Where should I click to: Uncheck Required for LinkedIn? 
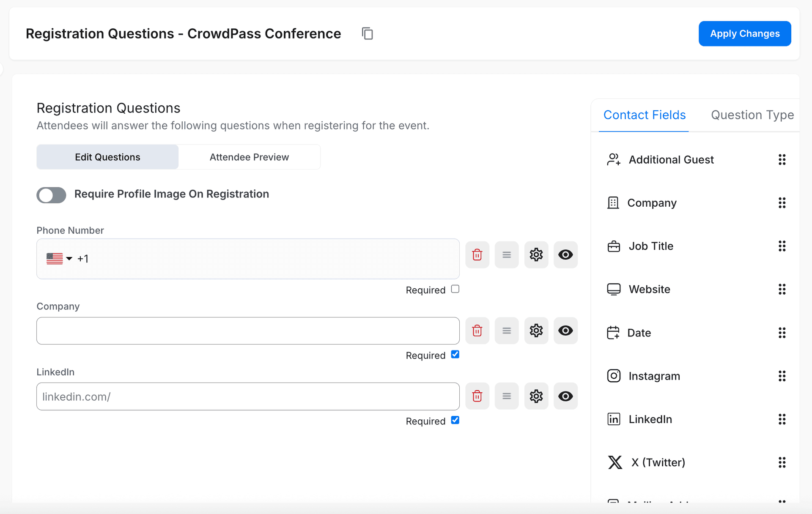point(455,420)
